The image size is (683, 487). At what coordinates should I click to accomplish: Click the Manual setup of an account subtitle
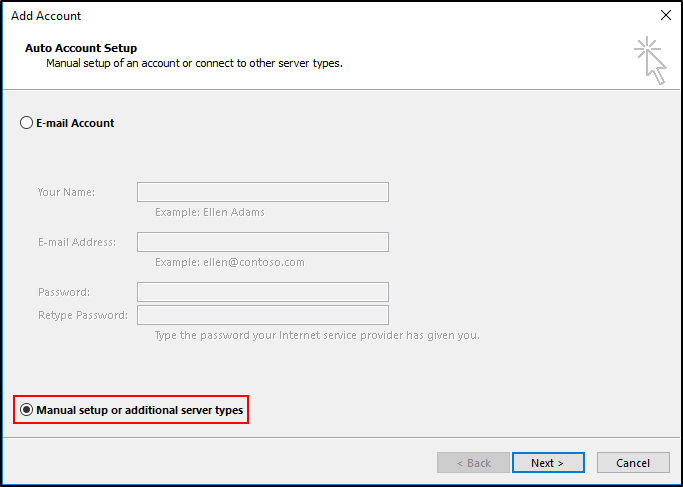point(194,63)
